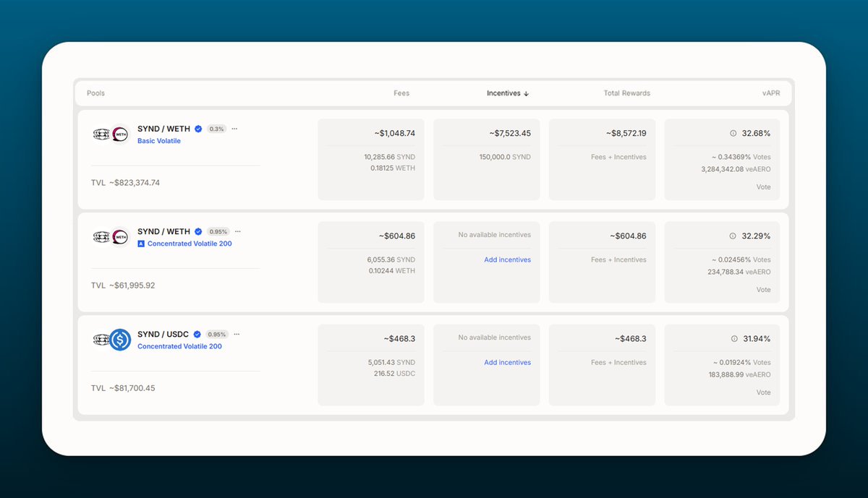
Task: Click the 0.95% fee badge on SYND / WETH
Action: pos(218,232)
